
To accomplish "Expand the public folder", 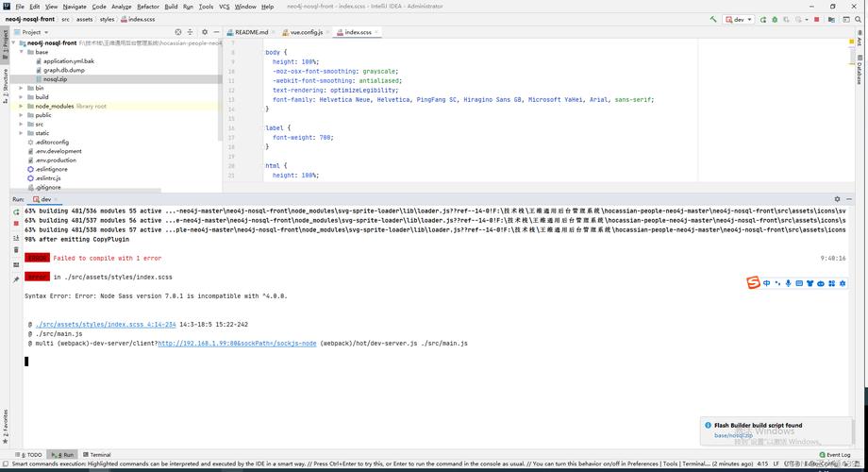I will pos(22,115).
